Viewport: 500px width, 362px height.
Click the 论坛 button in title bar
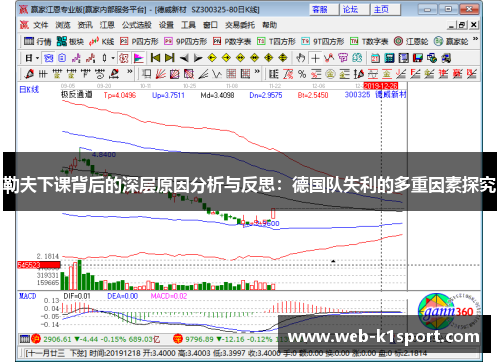click(354, 9)
